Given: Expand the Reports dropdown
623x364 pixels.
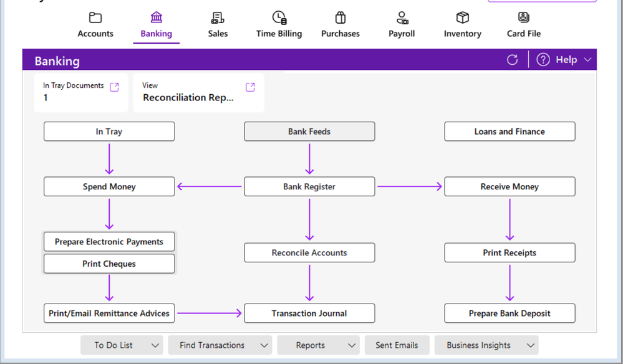Looking at the screenshot, I should [x=351, y=345].
